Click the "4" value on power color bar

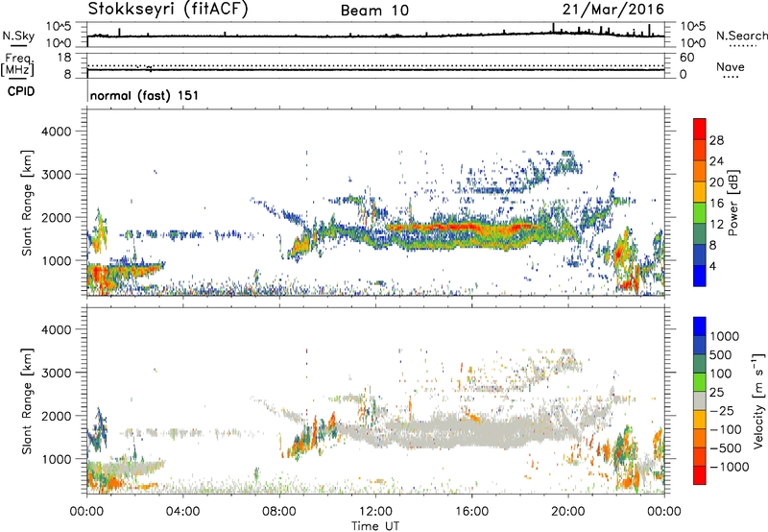point(713,266)
